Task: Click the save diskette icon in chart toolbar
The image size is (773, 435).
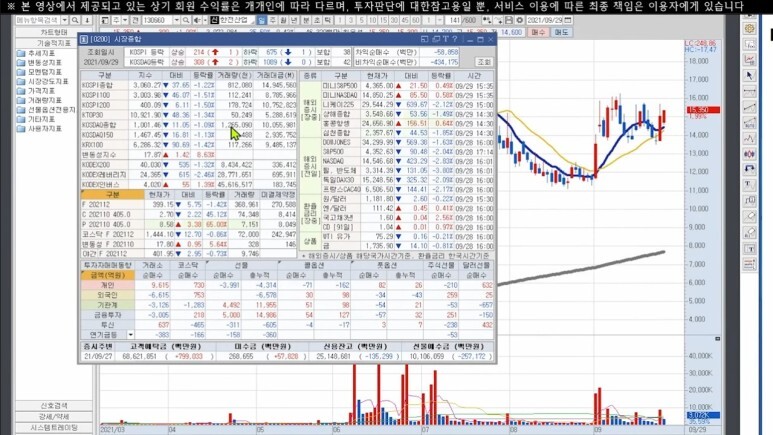Action: pos(509,20)
